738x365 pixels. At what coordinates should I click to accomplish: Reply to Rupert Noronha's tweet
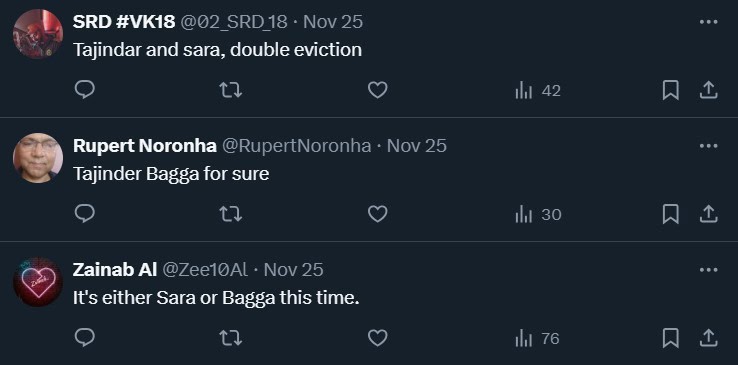85,214
